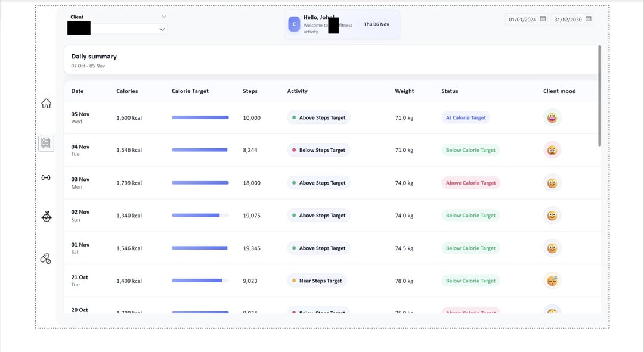
Task: Click 'Above Calorie Target' badge for 03 Nov
Action: pyautogui.click(x=470, y=183)
